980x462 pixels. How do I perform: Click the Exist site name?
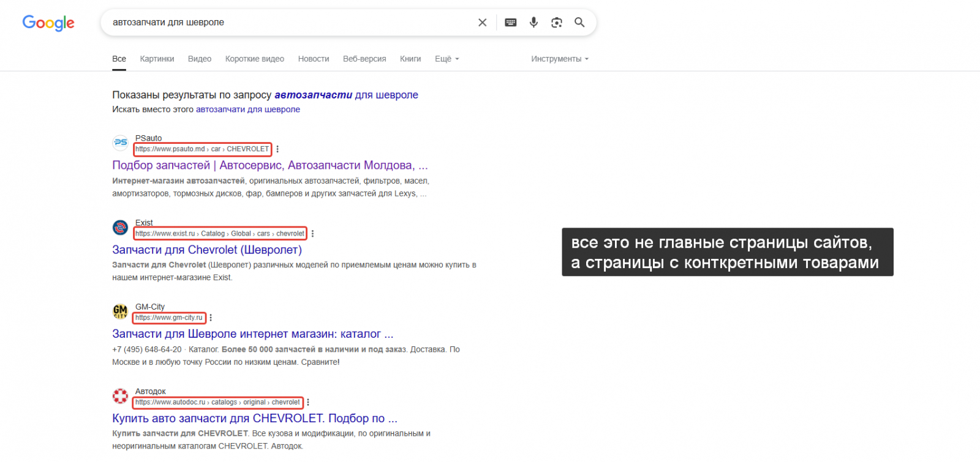[144, 223]
